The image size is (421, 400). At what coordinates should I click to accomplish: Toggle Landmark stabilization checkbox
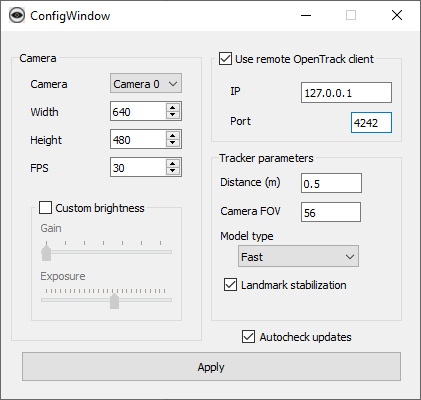pyautogui.click(x=230, y=285)
